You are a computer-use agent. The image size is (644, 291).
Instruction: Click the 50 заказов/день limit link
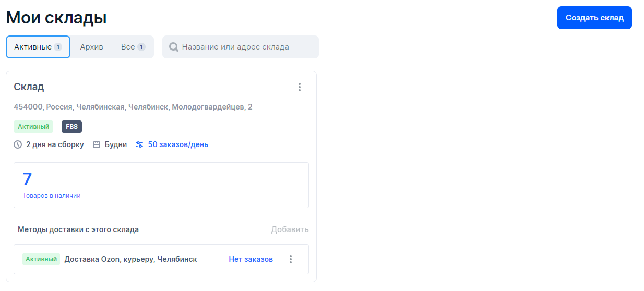178,144
